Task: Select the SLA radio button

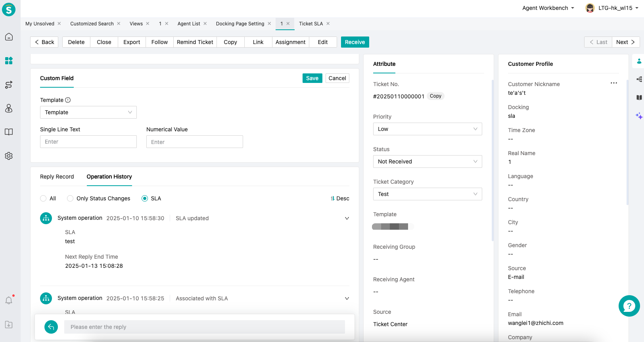Action: (145, 198)
